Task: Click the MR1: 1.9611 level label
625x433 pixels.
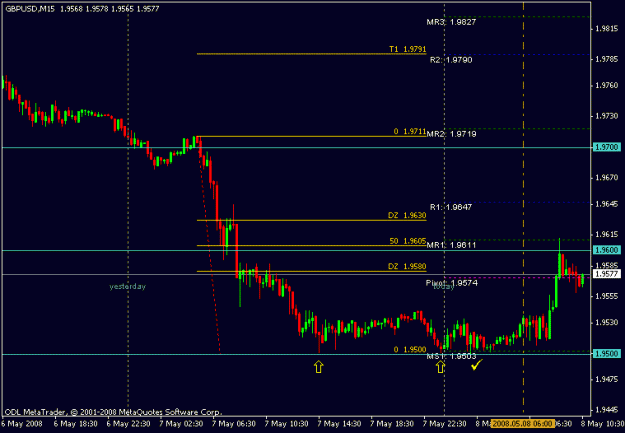Action: [x=451, y=245]
